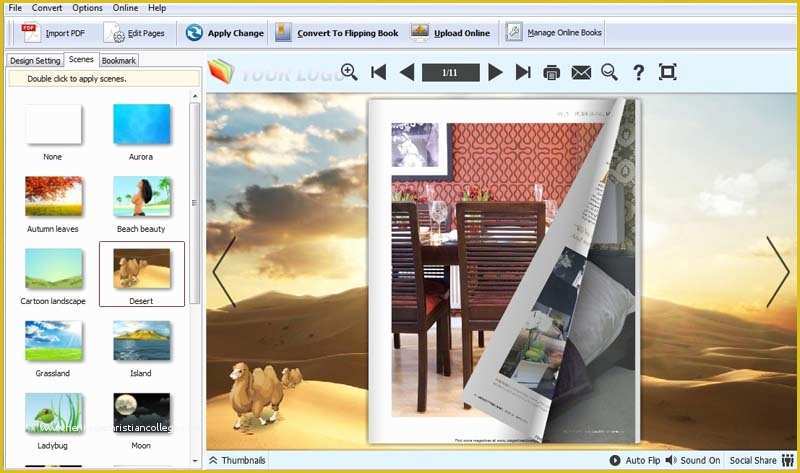Click the scenes list scrollbar thumb
800x473 pixels.
(194, 203)
